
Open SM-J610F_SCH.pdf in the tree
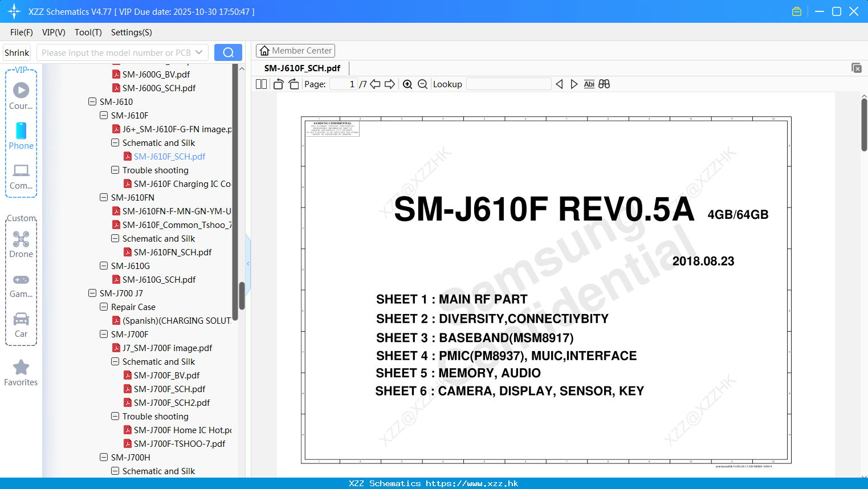click(165, 156)
